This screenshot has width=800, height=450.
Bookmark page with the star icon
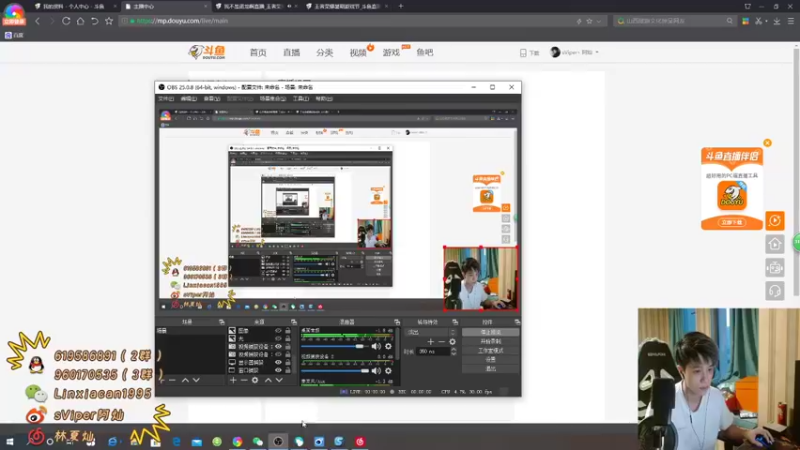(109, 21)
